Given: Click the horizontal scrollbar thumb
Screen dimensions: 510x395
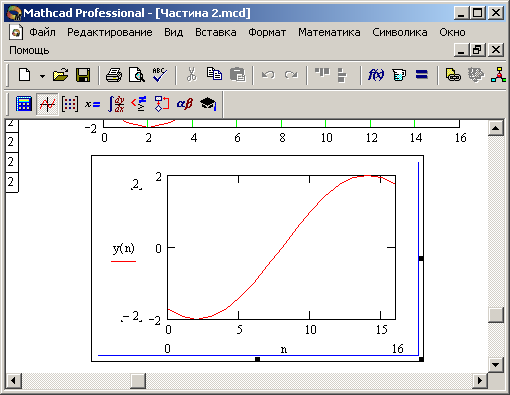Looking at the screenshot, I should pyautogui.click(x=138, y=381).
